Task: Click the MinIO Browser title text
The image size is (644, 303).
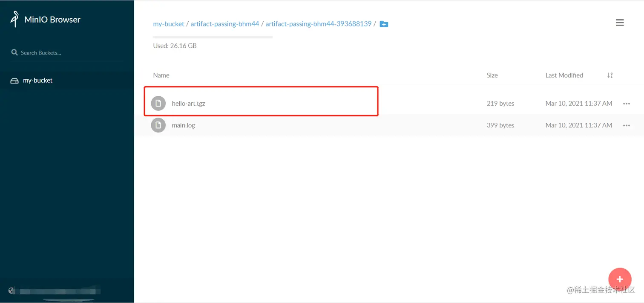Action: 52,20
